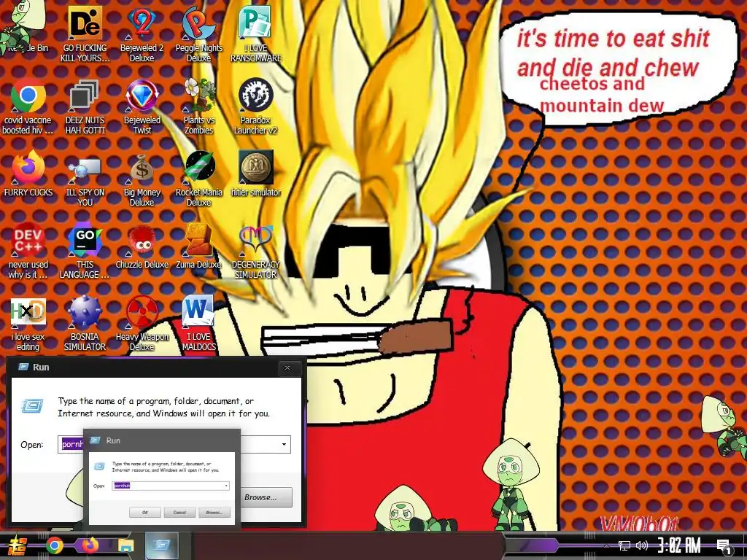Close the Run dialog window
Image resolution: width=747 pixels, height=560 pixels.
point(287,367)
